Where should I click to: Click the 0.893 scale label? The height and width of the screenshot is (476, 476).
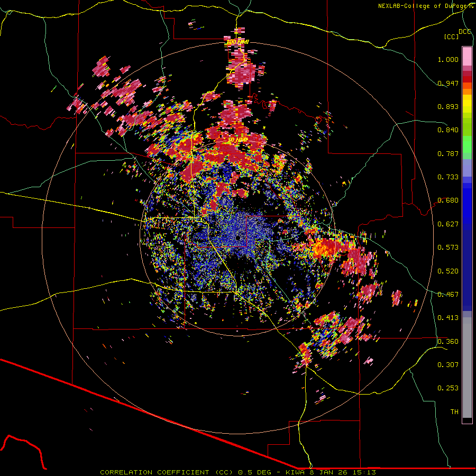point(448,106)
